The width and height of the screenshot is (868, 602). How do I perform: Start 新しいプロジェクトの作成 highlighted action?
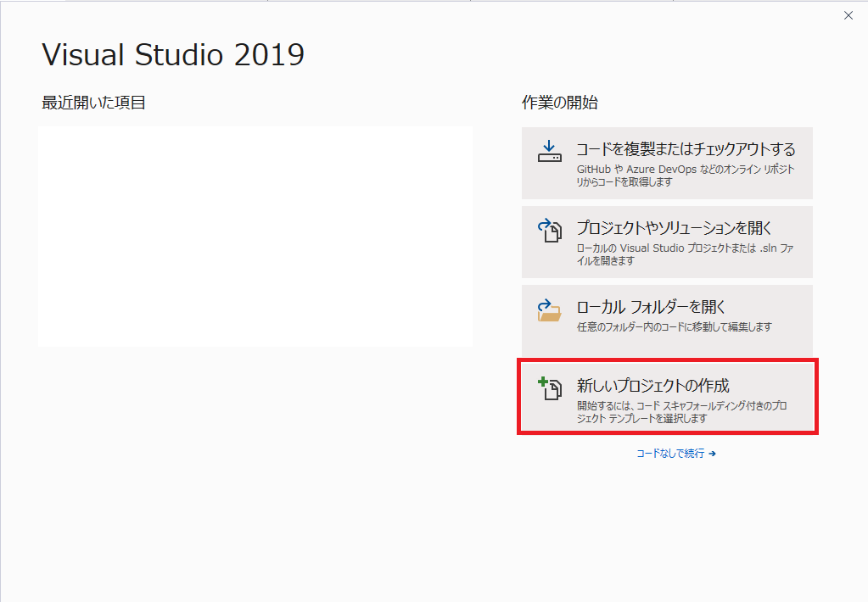(x=667, y=398)
